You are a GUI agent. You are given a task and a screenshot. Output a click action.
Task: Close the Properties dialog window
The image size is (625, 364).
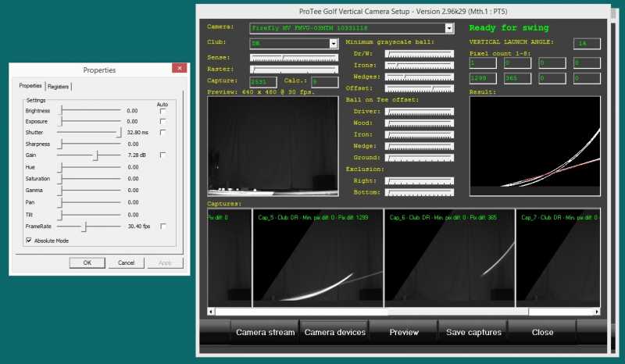180,68
